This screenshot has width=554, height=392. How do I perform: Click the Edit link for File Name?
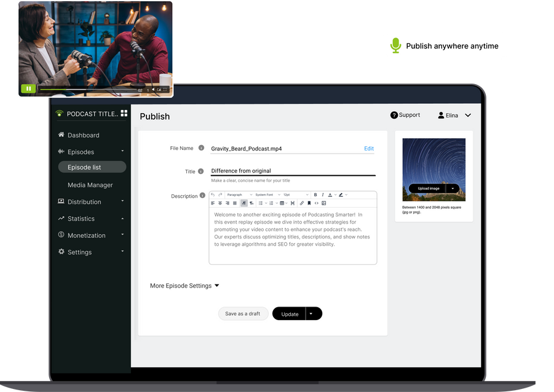(x=369, y=149)
